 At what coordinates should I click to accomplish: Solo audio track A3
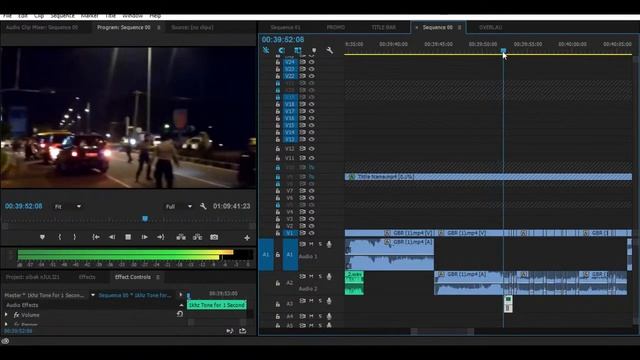(x=320, y=301)
